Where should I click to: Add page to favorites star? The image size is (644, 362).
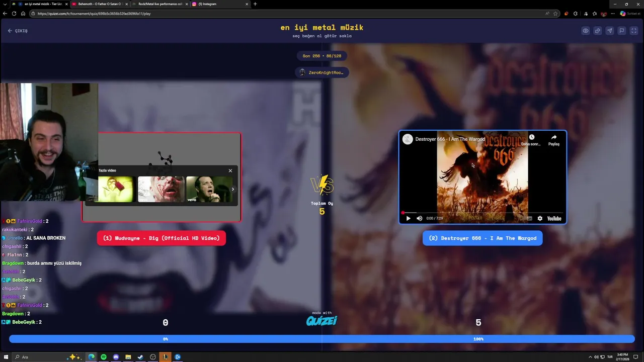[556, 14]
